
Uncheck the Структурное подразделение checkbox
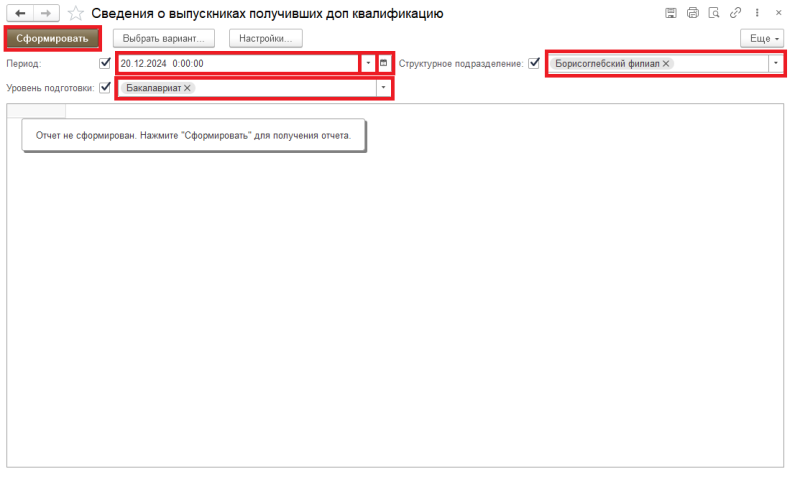534,63
